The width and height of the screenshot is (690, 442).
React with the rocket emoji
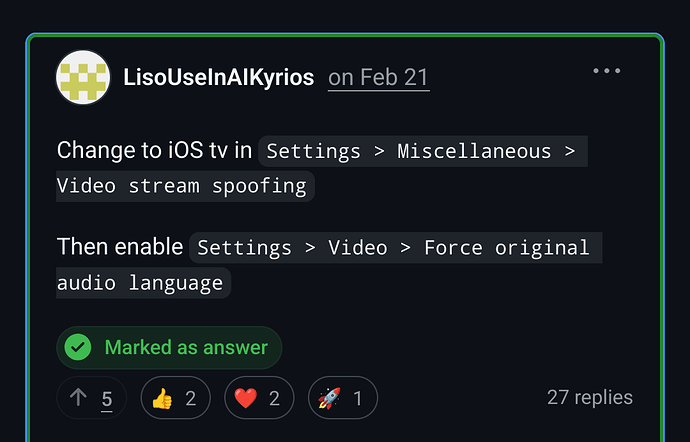pos(330,398)
